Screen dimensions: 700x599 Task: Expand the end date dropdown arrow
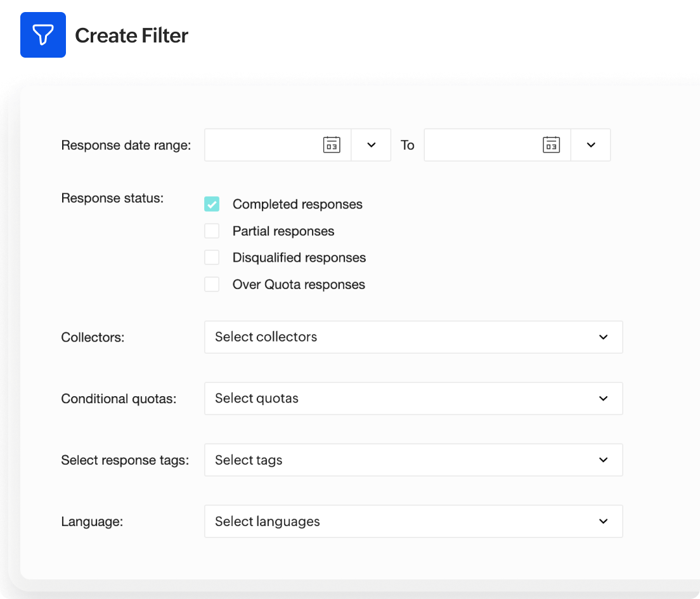[590, 145]
